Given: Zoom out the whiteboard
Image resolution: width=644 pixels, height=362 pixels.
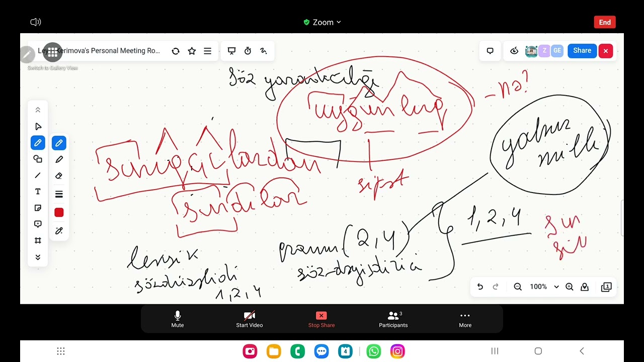Looking at the screenshot, I should pyautogui.click(x=518, y=287).
